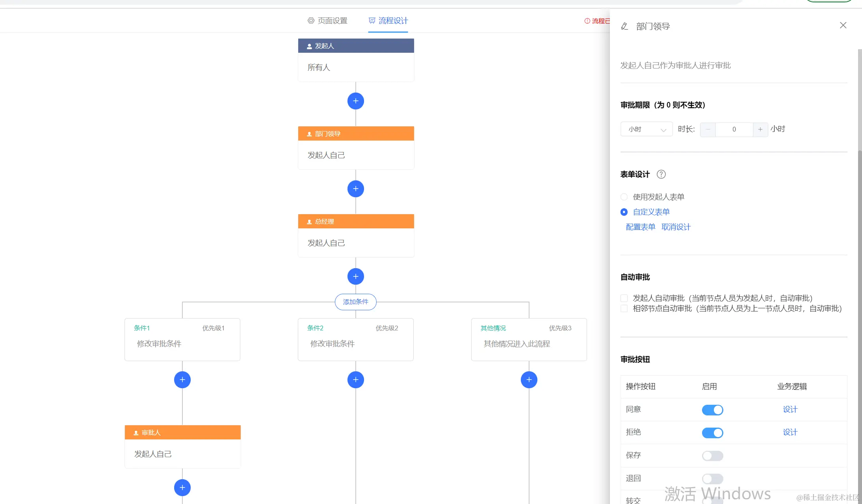The height and width of the screenshot is (504, 862).
Task: Select the 使用发起人表单 radio option
Action: pos(624,197)
